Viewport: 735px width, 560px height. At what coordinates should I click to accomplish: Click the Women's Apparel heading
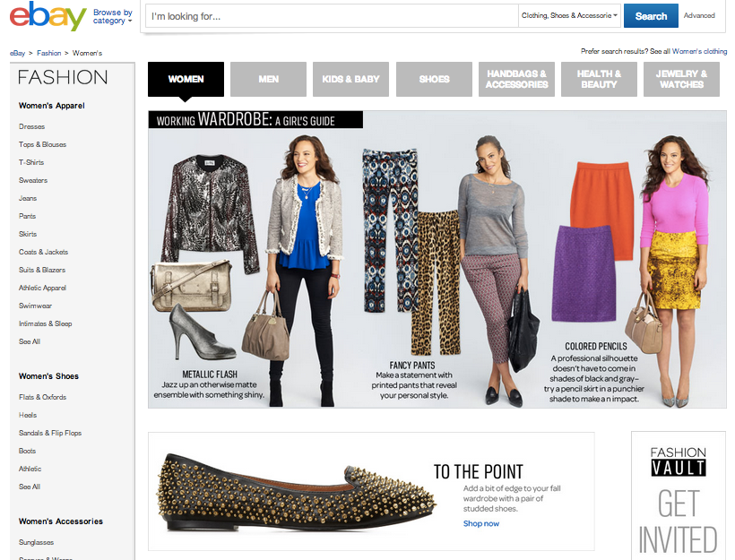click(x=52, y=106)
